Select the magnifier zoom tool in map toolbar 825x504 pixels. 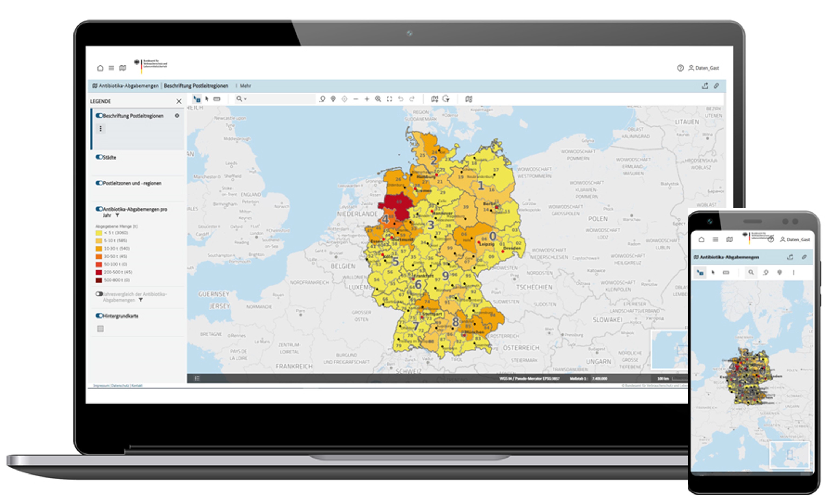(x=378, y=99)
